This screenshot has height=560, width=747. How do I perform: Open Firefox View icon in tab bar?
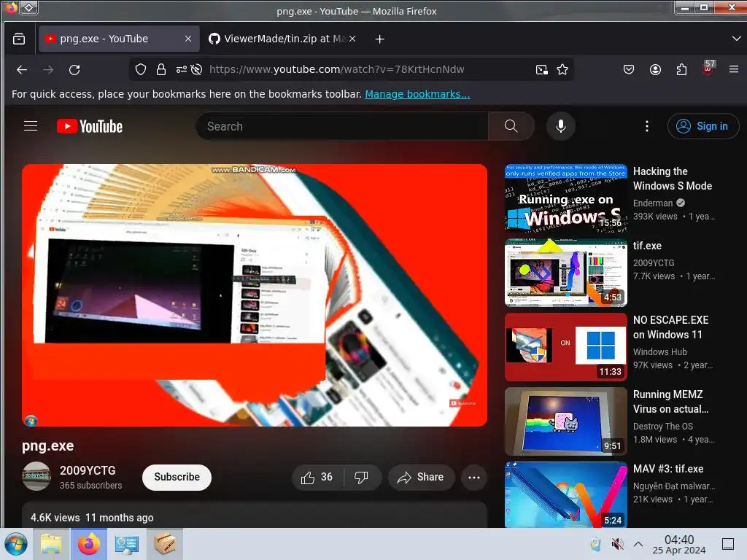pyautogui.click(x=19, y=39)
